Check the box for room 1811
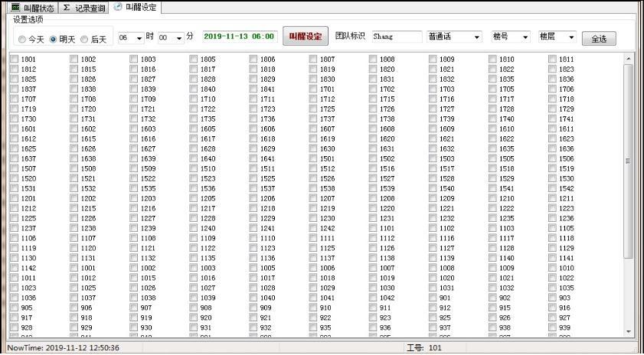 coord(552,59)
